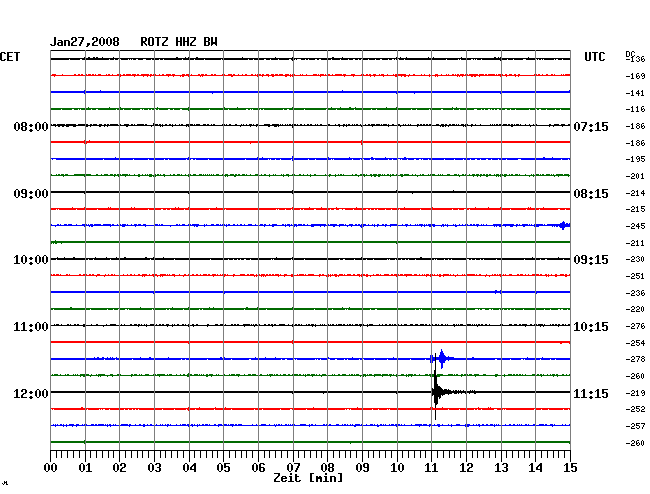
Task: Click the Zeit [min] axis title
Action: pos(308,478)
